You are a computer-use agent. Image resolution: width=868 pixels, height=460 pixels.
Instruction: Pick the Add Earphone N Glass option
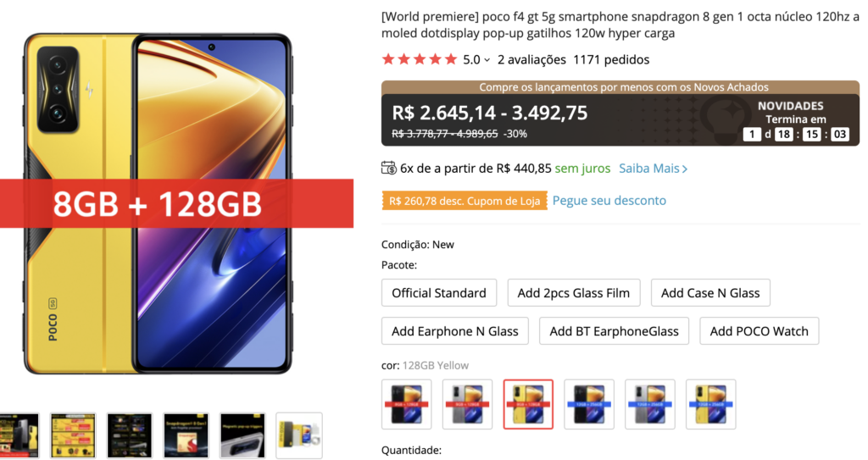(455, 331)
